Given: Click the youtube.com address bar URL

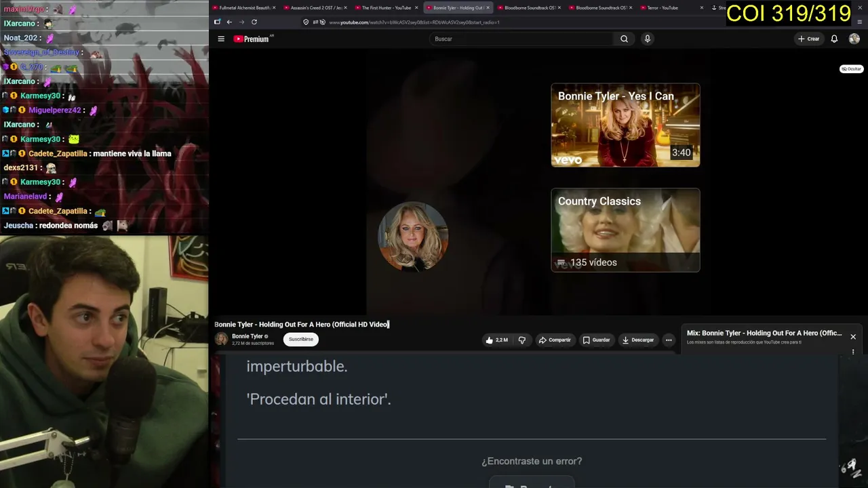Looking at the screenshot, I should 414,22.
